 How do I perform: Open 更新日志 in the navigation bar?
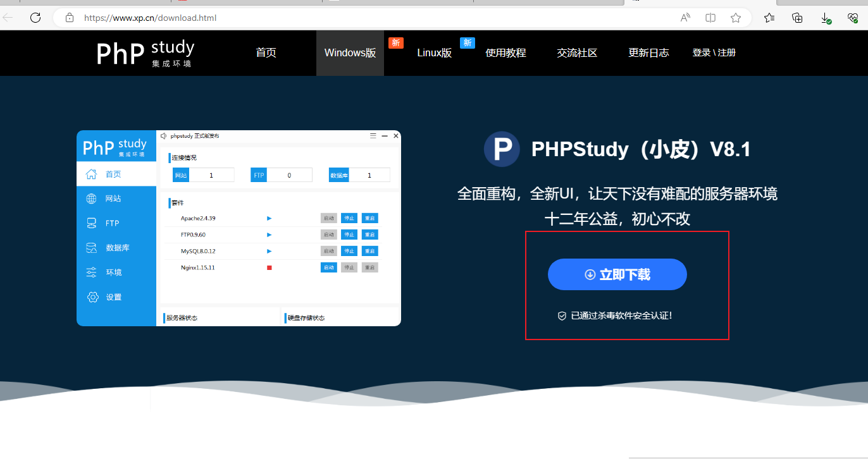click(648, 53)
